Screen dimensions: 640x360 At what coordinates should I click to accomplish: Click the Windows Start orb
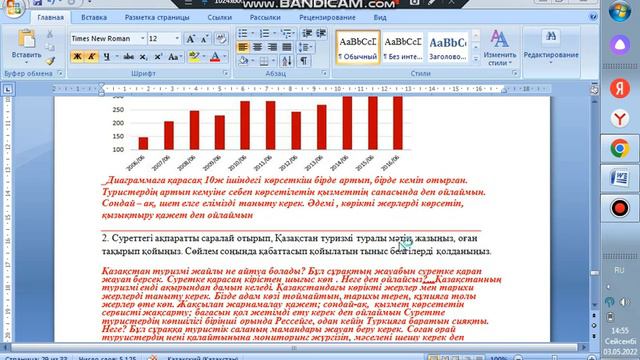pos(620,11)
